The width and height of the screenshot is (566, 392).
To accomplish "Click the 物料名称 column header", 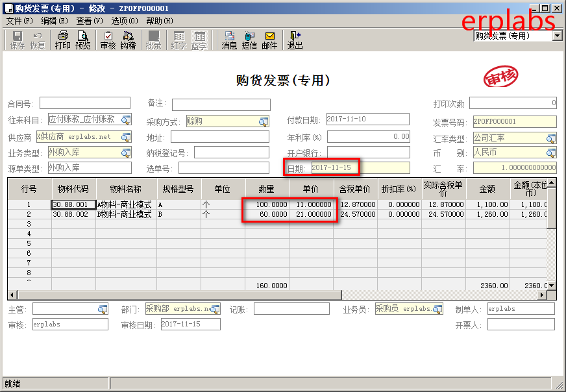I will point(126,189).
